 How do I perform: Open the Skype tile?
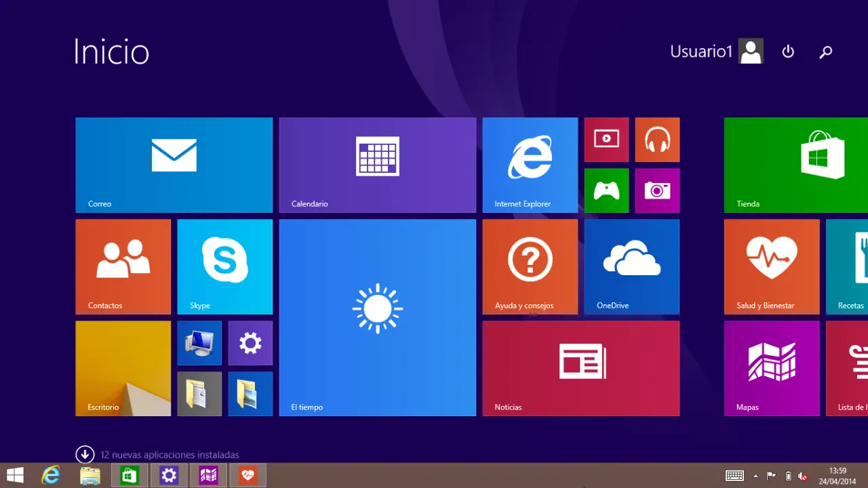point(224,266)
